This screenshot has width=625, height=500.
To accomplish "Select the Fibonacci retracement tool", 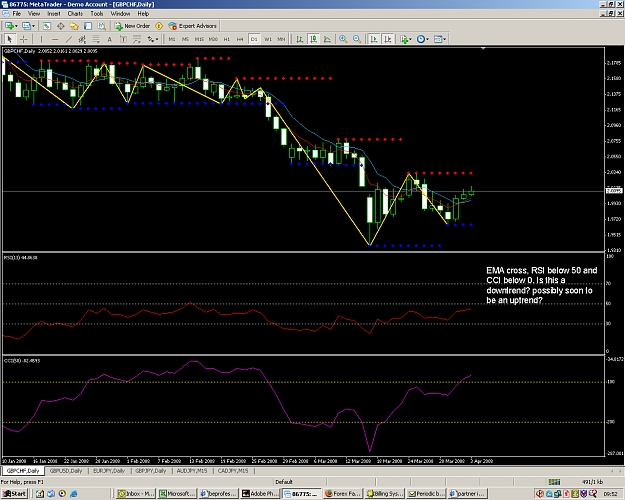I will tap(96, 39).
